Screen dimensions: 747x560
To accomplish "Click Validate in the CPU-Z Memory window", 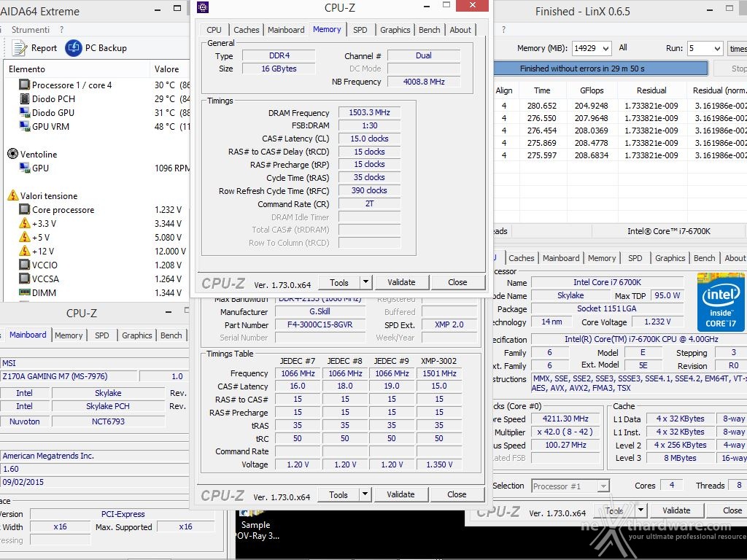I will click(401, 282).
